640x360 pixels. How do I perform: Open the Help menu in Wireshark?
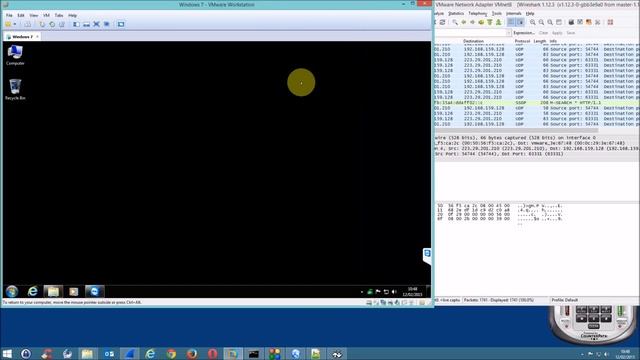(530, 13)
